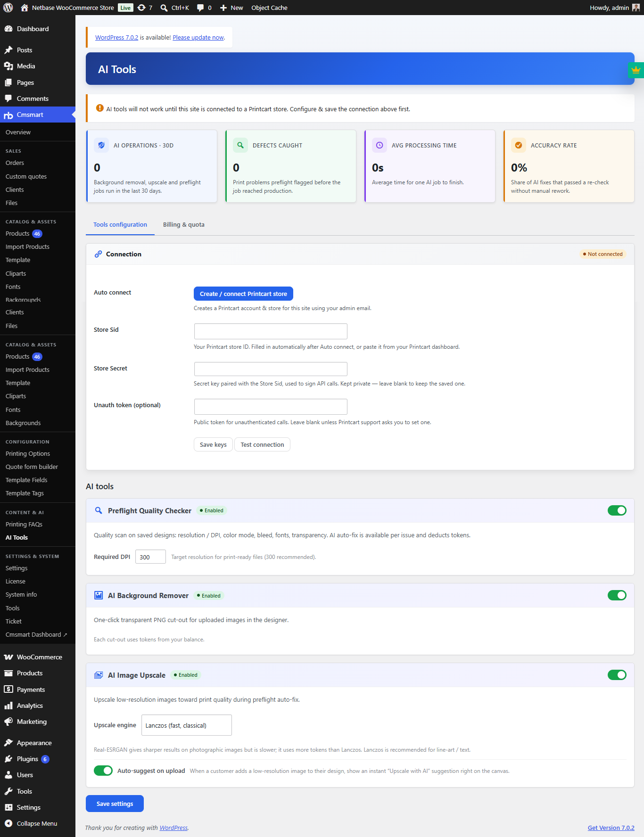The height and width of the screenshot is (837, 644).
Task: Switch to the Billing & quota tab
Action: (x=184, y=224)
